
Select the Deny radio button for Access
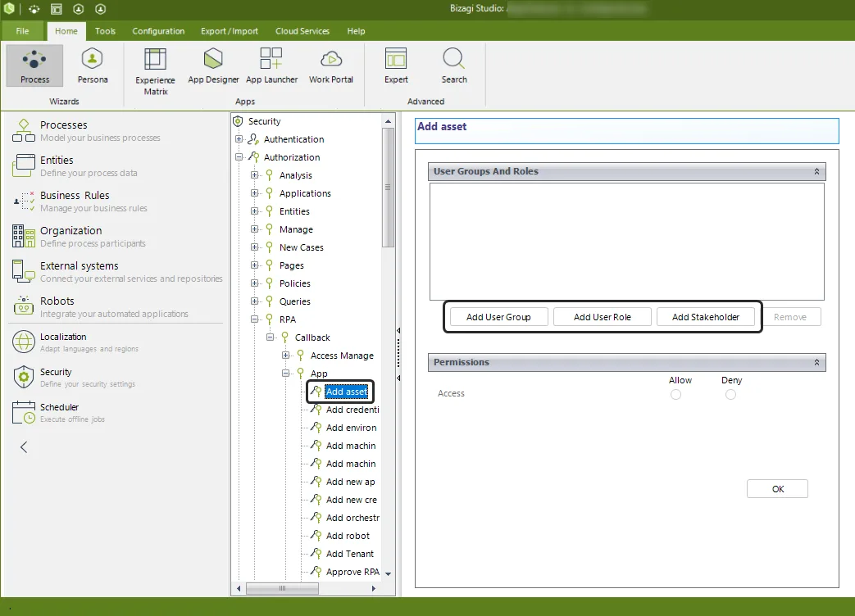click(730, 394)
